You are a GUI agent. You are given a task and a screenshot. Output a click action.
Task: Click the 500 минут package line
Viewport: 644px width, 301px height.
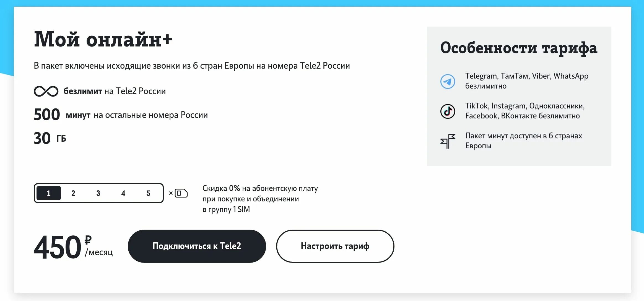pyautogui.click(x=121, y=115)
